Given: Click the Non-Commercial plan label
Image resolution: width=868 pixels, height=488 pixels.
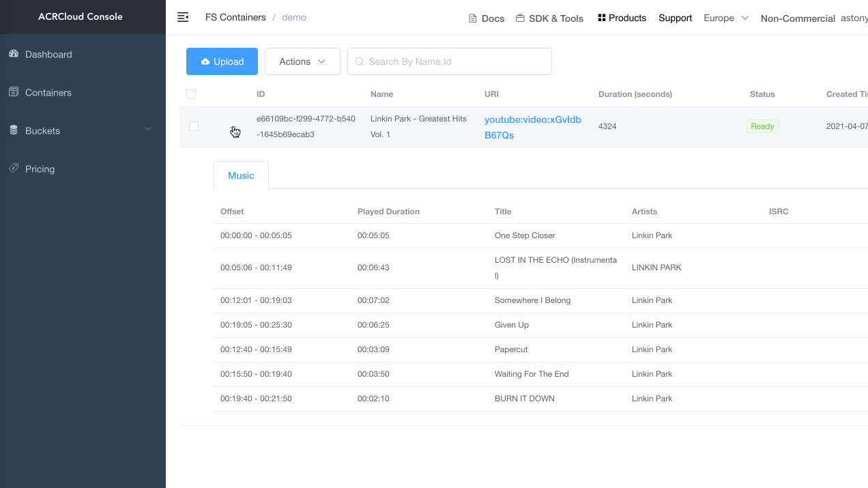Looking at the screenshot, I should (x=798, y=18).
